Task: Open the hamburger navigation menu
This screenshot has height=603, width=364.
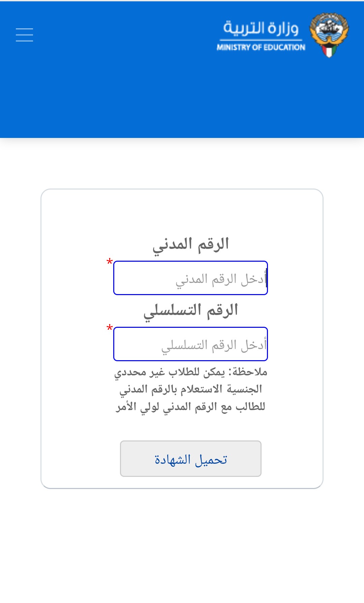Action: pyautogui.click(x=24, y=35)
